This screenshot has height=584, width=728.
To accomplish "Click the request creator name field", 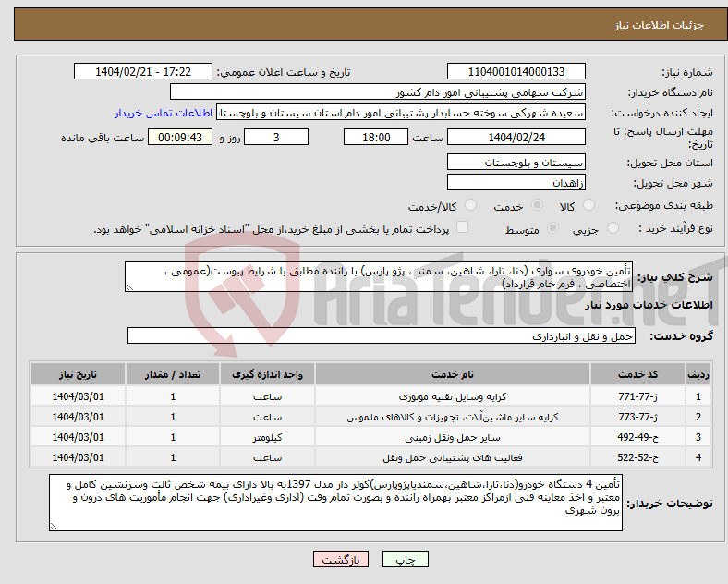I will 401,113.
